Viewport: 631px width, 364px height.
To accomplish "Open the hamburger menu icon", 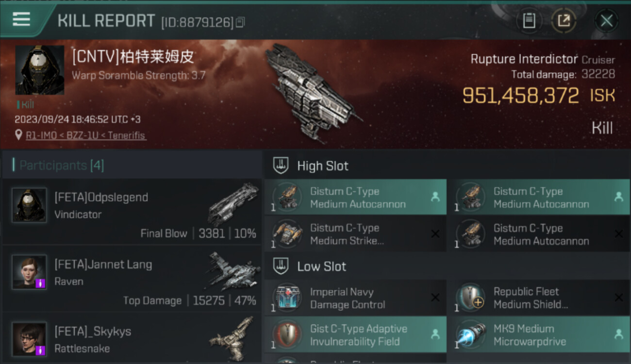I will [21, 19].
